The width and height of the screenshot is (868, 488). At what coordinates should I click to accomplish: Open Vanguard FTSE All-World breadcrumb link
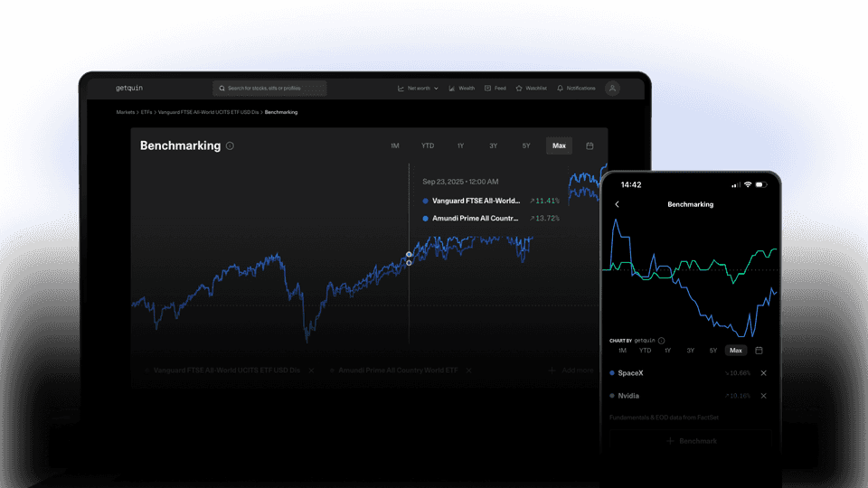tap(208, 112)
